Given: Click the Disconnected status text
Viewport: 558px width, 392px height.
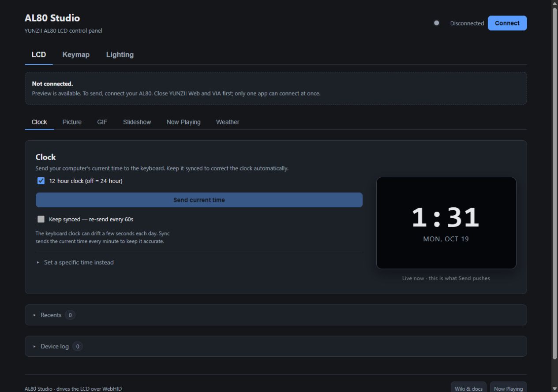Looking at the screenshot, I should tap(467, 23).
